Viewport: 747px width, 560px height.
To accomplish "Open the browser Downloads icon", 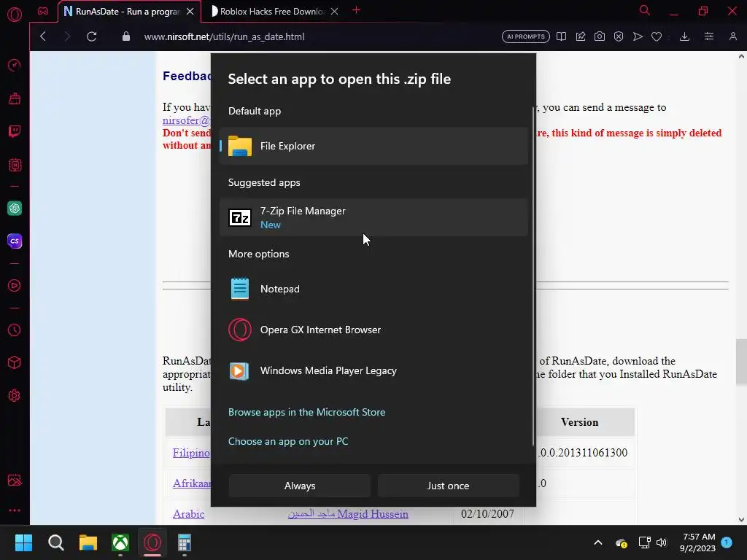I will 684,36.
